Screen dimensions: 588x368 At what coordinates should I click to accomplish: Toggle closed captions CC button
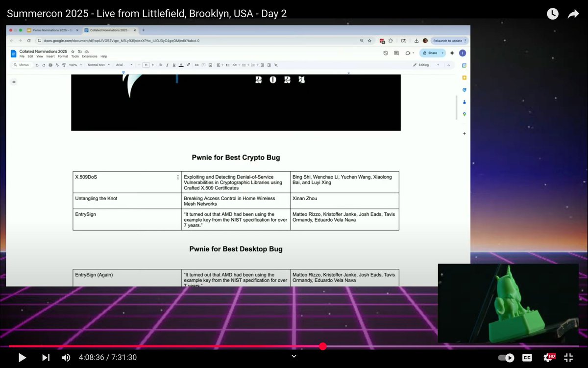527,358
